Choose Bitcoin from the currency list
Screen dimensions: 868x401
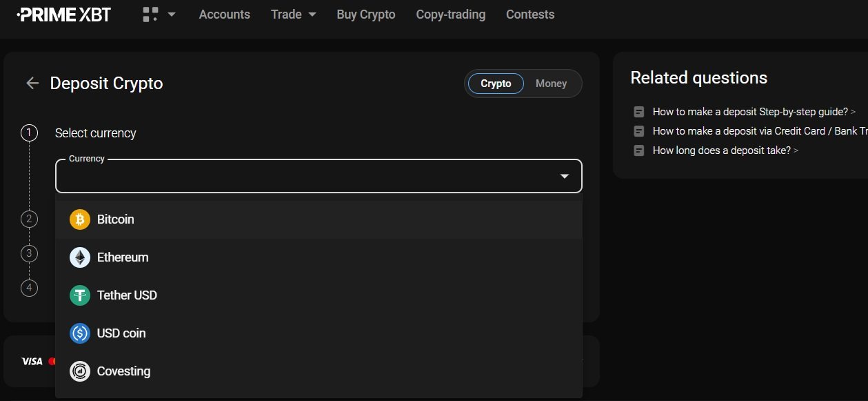319,219
